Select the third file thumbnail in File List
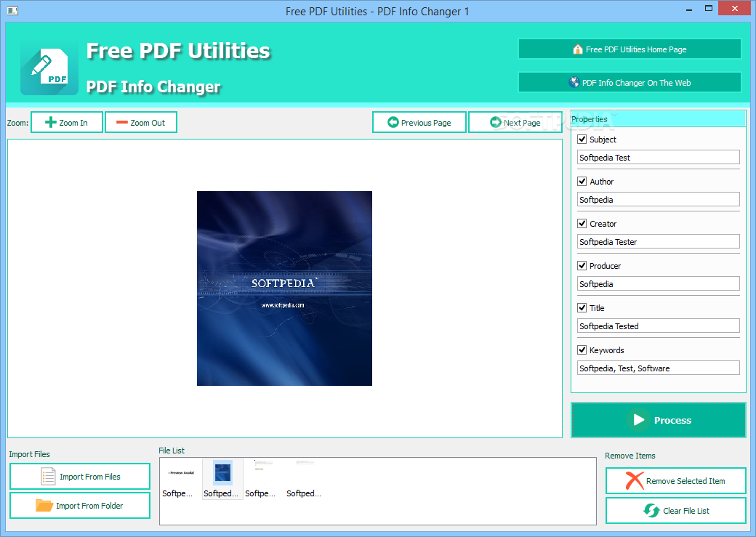The width and height of the screenshot is (756, 537). [264, 479]
